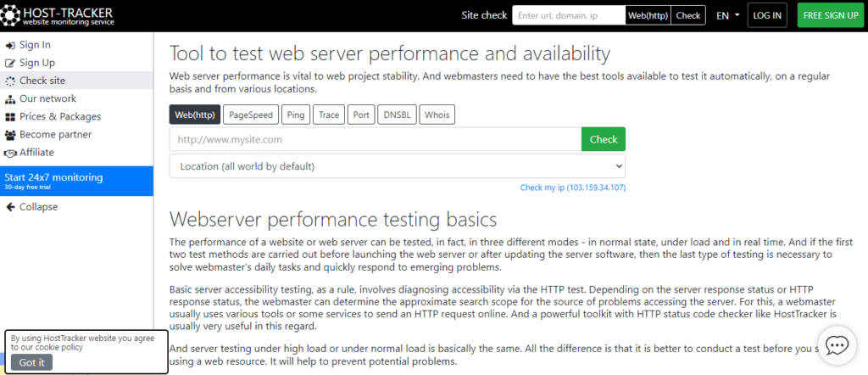Viewport: 868px width, 375px height.
Task: Click the Sign In arrow icon
Action: (10, 45)
